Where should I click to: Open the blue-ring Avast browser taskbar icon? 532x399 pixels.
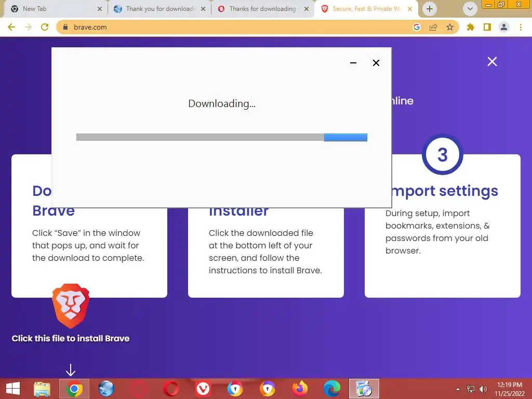[235, 389]
